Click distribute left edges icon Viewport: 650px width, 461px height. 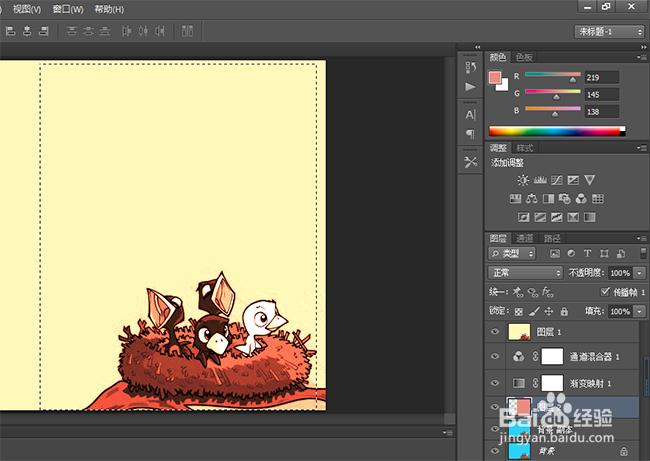point(126,31)
